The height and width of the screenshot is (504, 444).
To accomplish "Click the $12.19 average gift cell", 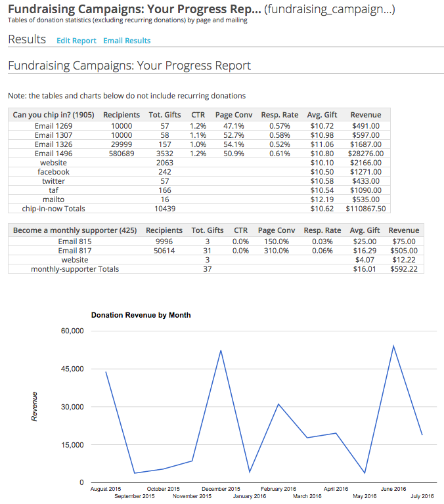I will (x=322, y=199).
